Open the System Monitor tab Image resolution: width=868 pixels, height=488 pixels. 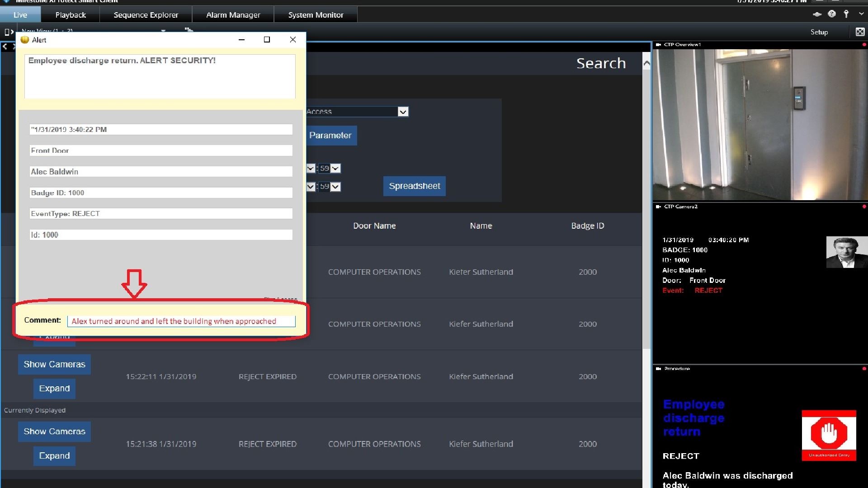pos(316,15)
